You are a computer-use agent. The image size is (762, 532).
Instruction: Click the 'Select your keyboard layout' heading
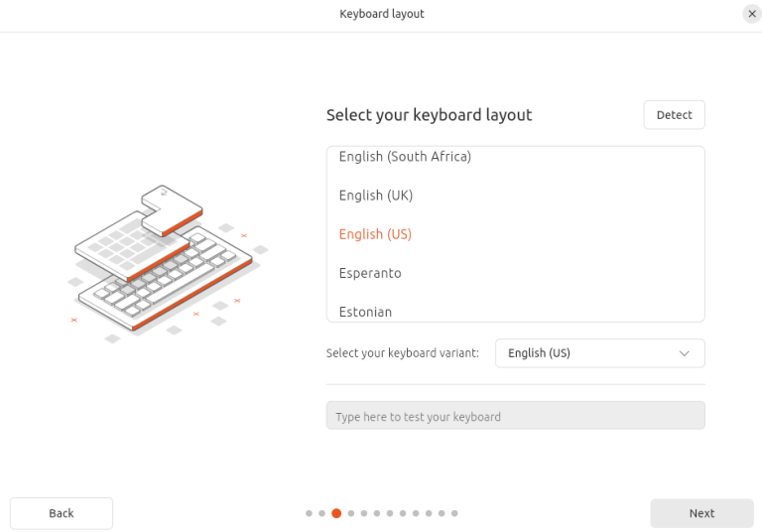pos(429,115)
